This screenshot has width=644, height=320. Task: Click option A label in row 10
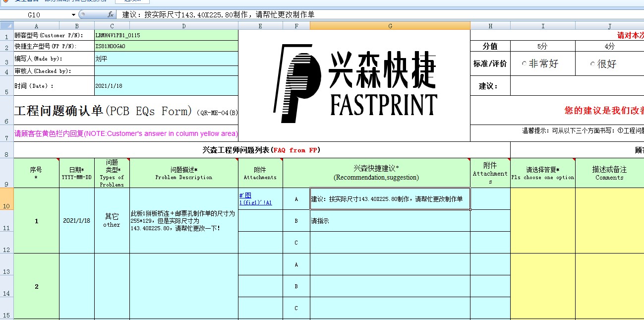pyautogui.click(x=296, y=199)
